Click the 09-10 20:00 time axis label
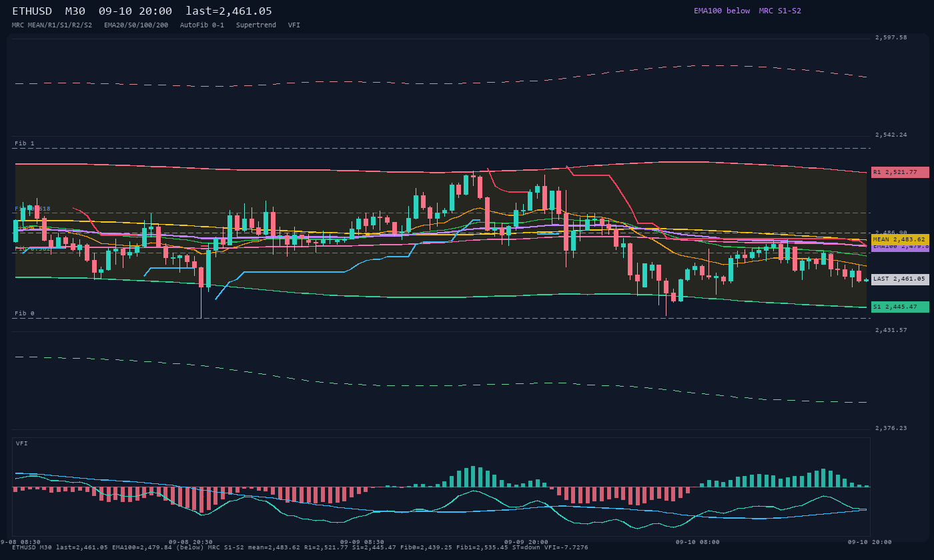This screenshot has height=560, width=934. [x=869, y=542]
